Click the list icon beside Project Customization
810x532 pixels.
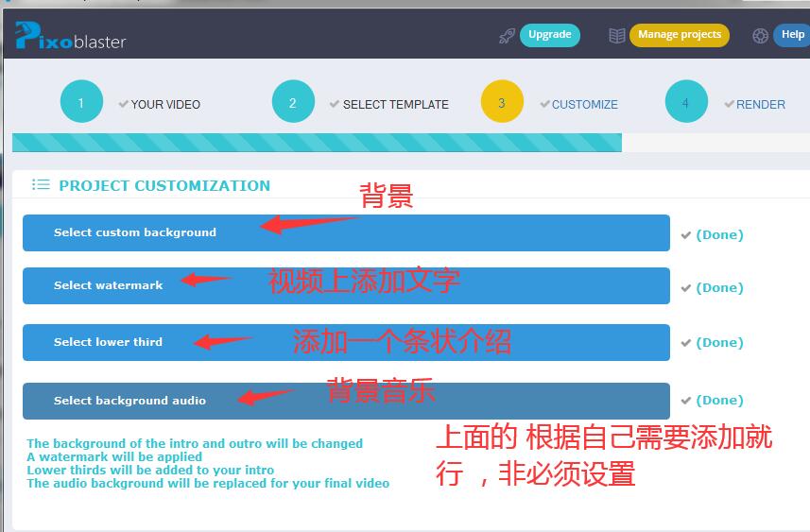(x=41, y=184)
